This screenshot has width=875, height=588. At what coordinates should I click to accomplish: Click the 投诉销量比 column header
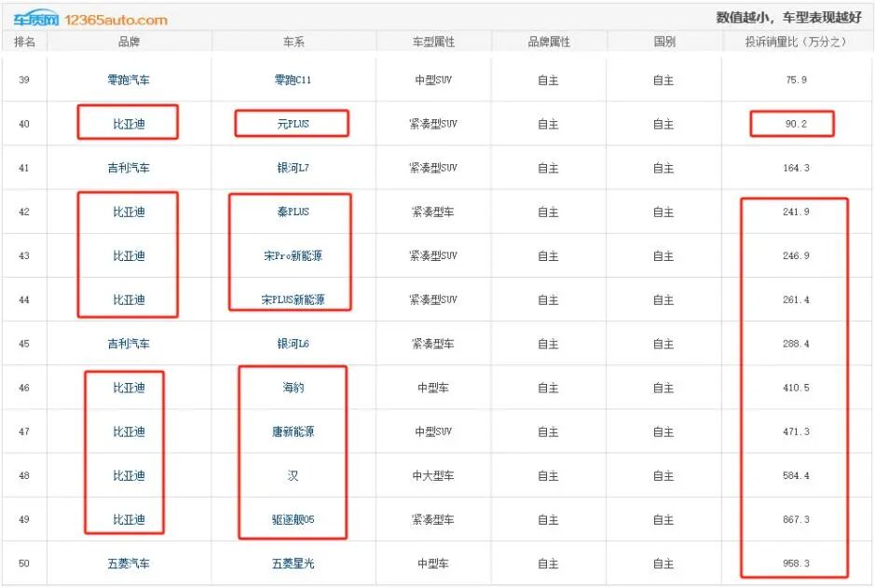click(796, 42)
